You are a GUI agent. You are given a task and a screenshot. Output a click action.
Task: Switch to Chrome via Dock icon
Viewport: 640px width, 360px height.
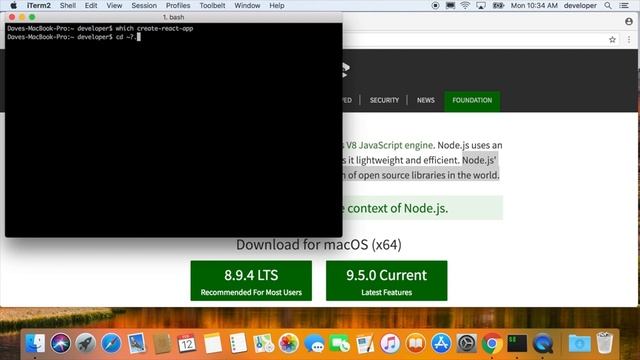click(492, 343)
